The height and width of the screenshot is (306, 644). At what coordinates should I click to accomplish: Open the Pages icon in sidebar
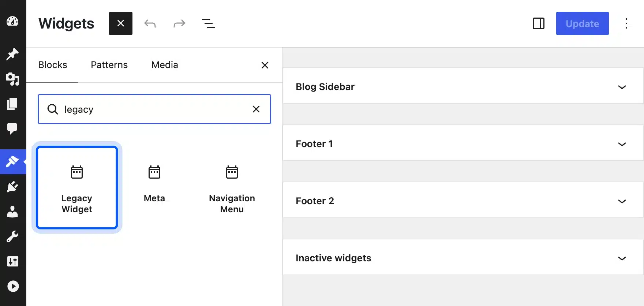[12, 104]
